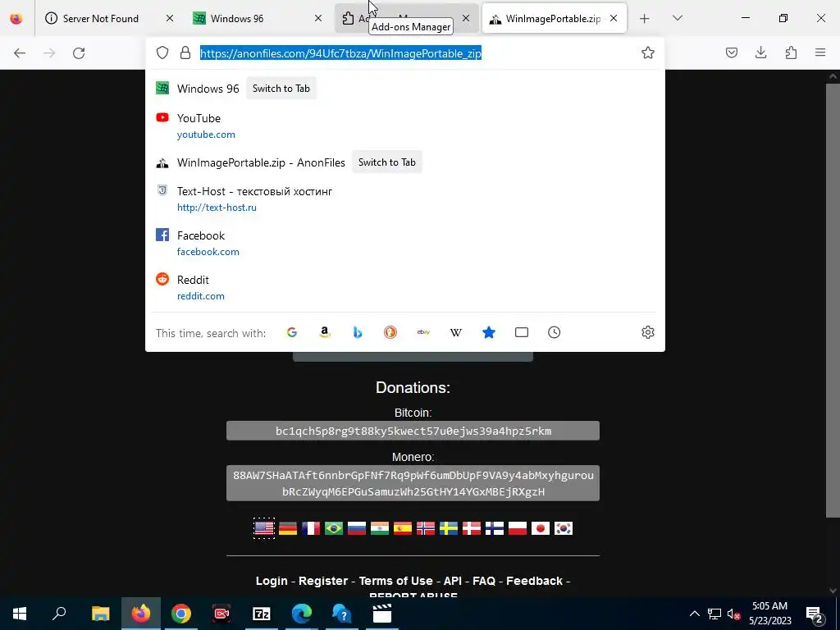Search this time with Wikipedia

click(x=456, y=332)
